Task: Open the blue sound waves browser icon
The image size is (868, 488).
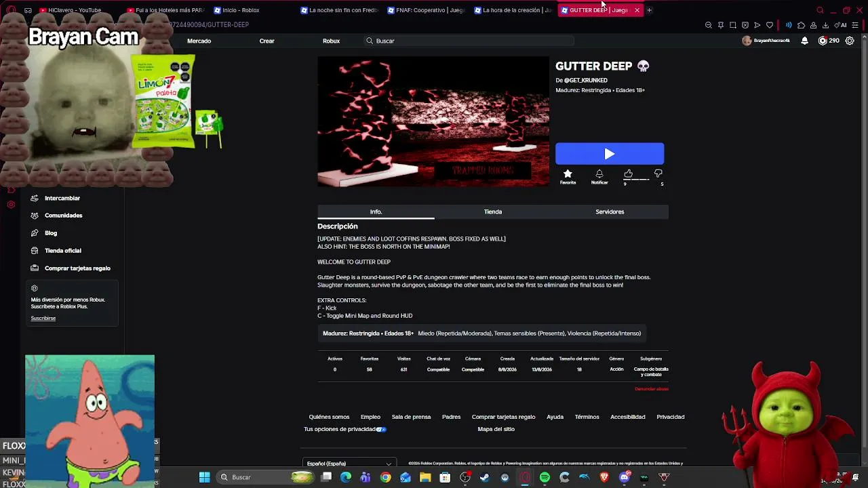Action: 789,25
